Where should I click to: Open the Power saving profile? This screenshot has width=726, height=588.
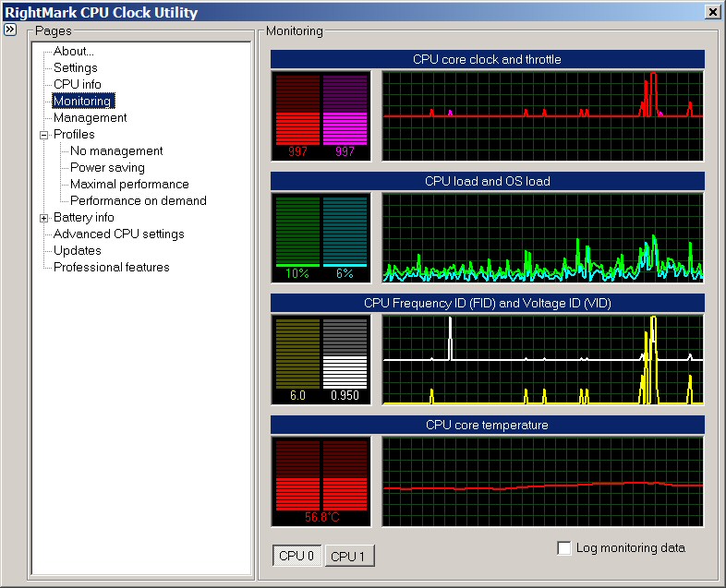[107, 167]
